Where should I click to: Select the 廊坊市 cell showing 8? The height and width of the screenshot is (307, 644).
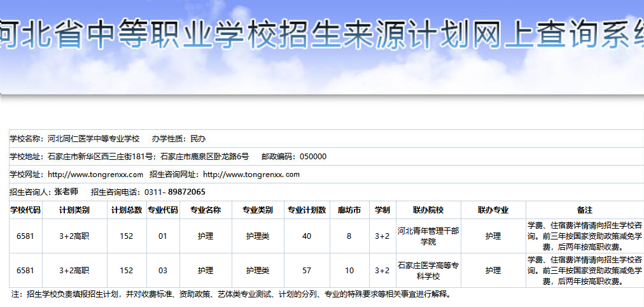[349, 236]
